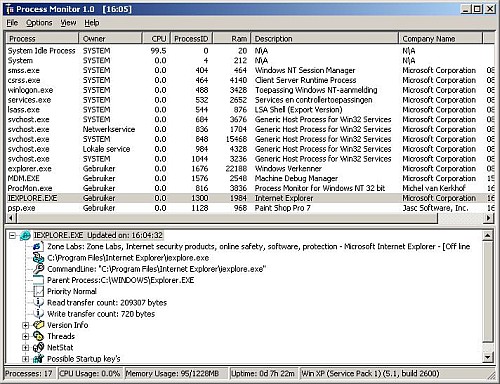This screenshot has height=384, width=500.
Task: Click the left arrow of horizontal scrollbar
Action: pos(11,218)
